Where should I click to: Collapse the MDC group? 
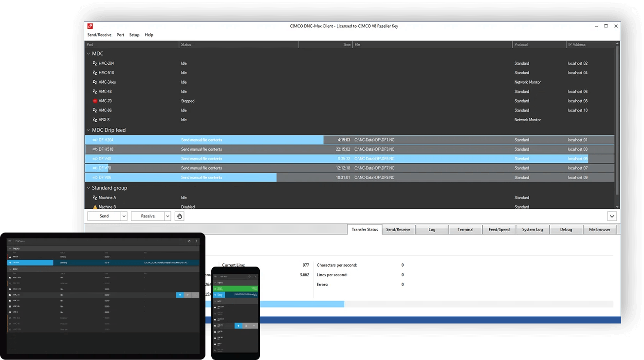(88, 54)
